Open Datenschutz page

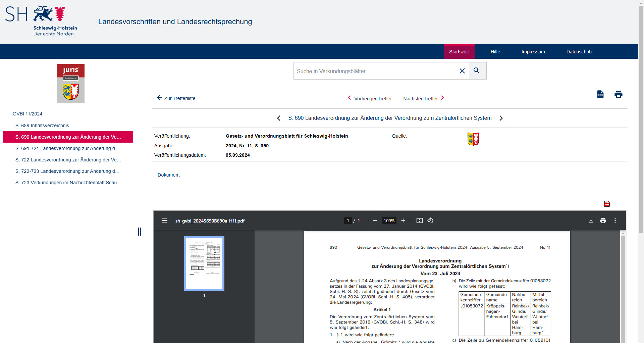click(x=580, y=52)
